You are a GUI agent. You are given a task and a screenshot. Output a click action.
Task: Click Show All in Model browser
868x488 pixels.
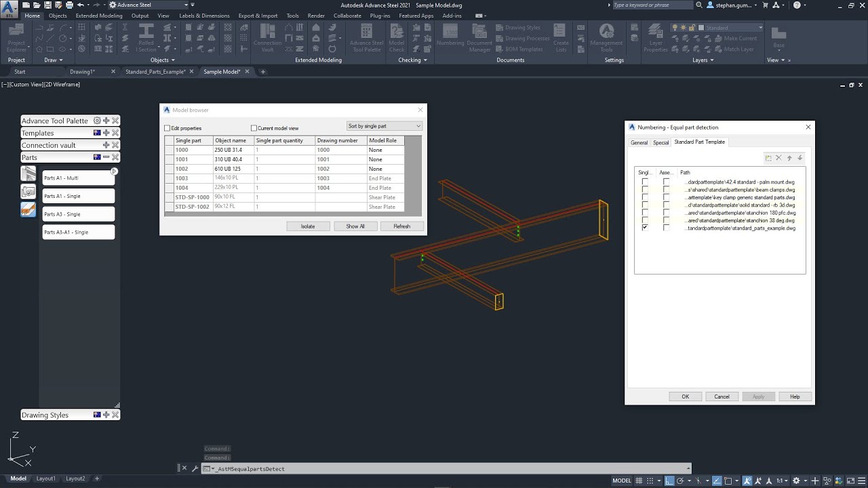[355, 226]
